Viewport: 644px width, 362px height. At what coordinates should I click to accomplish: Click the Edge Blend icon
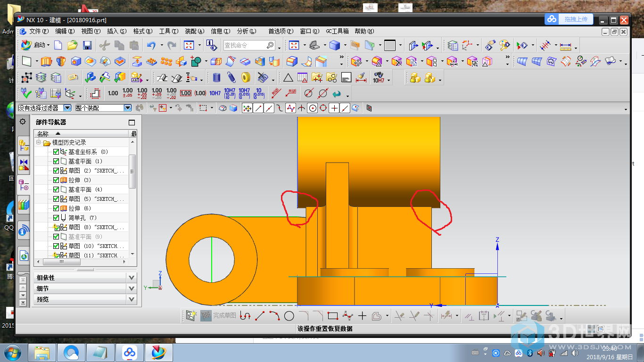292,61
